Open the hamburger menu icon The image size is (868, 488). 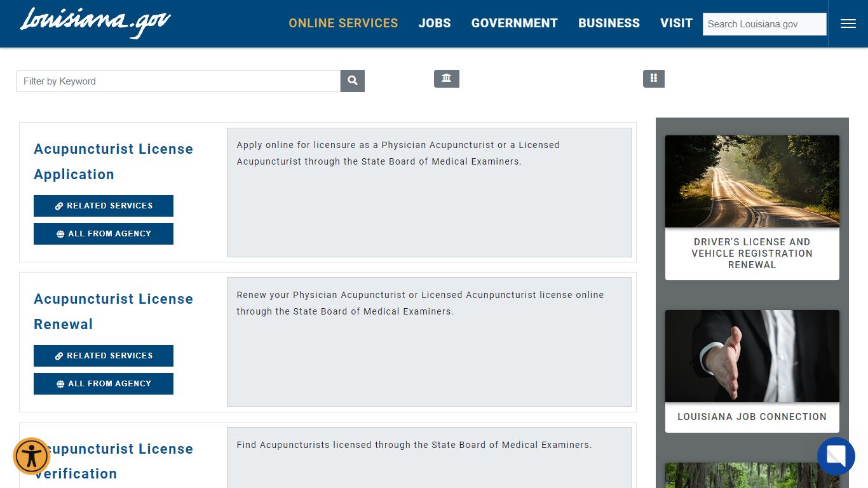848,24
